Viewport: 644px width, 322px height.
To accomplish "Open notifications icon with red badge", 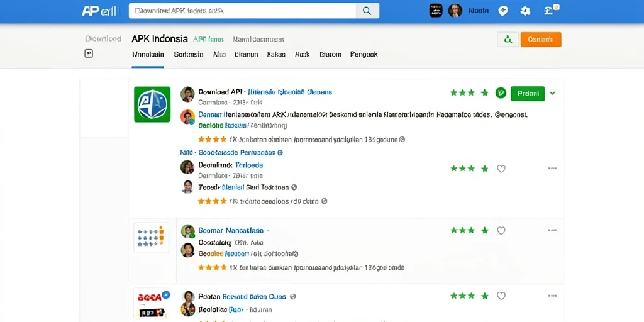I will (550, 10).
